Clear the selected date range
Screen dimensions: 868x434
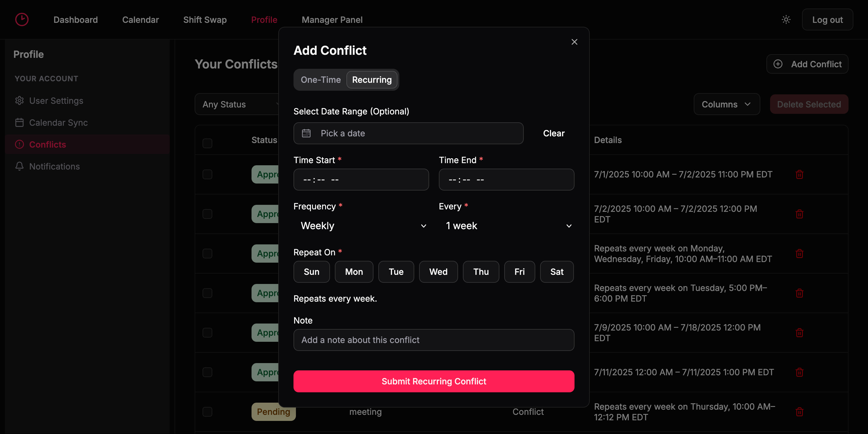554,133
